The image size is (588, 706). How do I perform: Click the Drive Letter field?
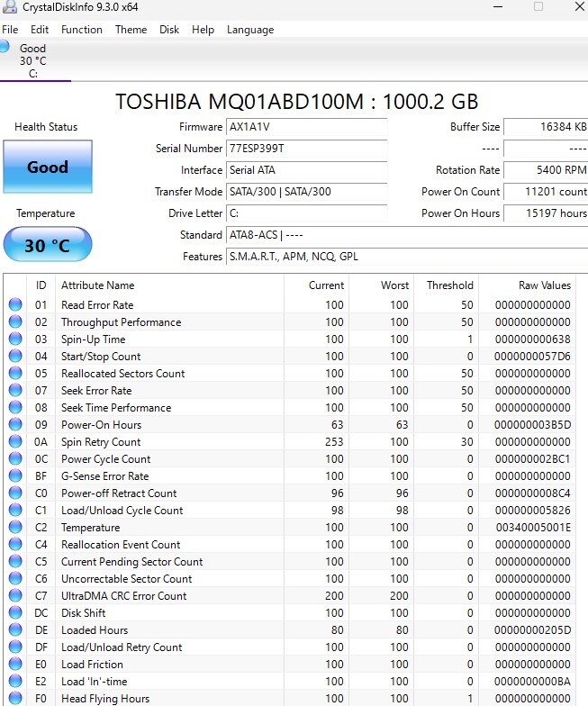tap(306, 213)
